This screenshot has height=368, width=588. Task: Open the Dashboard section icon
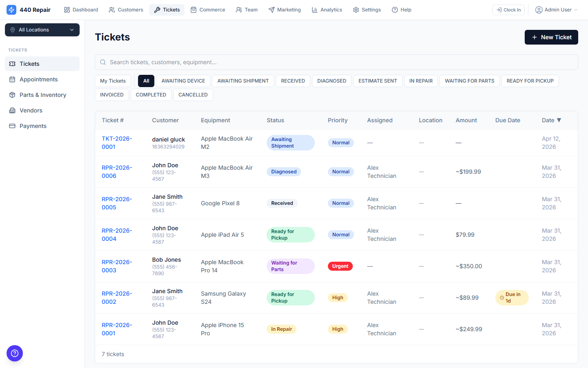pos(67,9)
